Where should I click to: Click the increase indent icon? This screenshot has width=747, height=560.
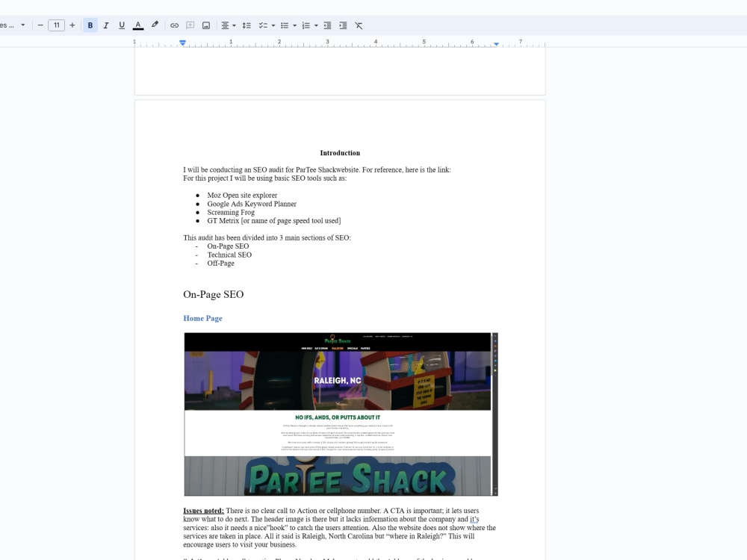point(343,25)
